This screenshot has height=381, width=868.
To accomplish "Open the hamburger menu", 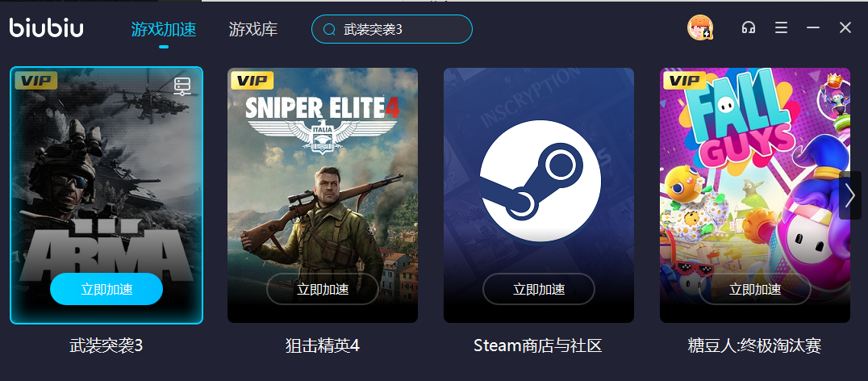I will pyautogui.click(x=781, y=27).
